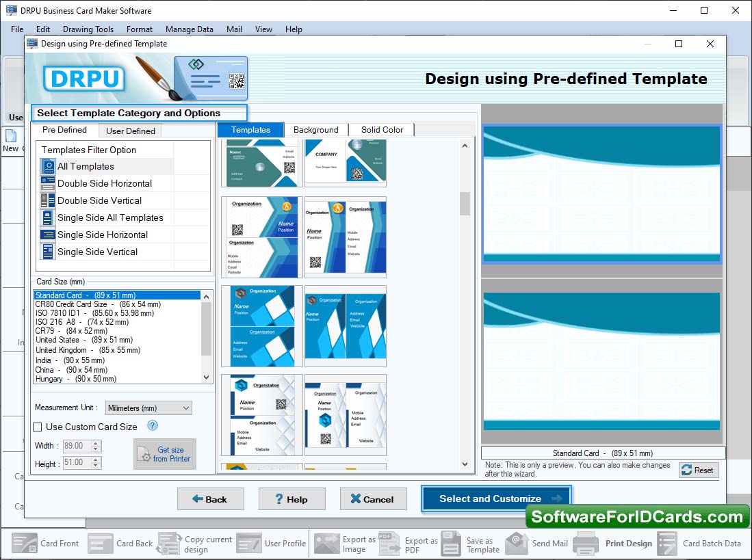
Task: Click the Send Mail icon
Action: click(x=517, y=543)
